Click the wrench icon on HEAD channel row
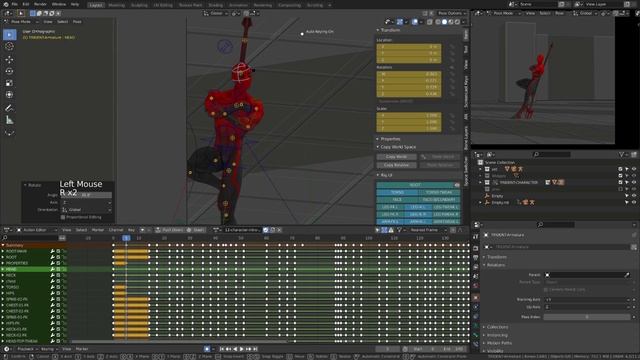 point(53,269)
